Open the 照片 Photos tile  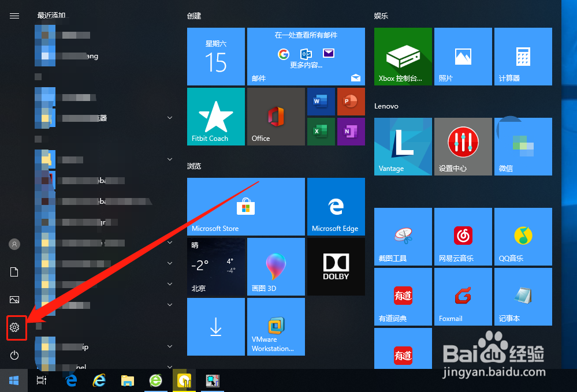[x=463, y=56]
